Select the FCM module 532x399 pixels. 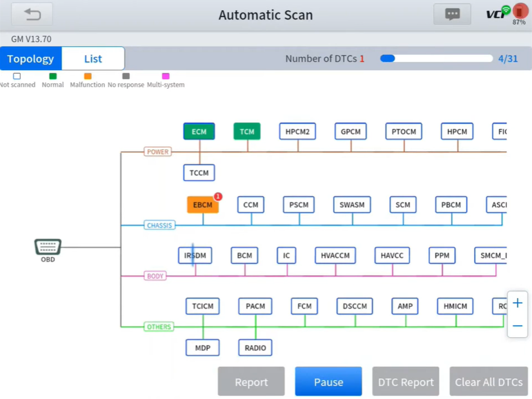click(x=304, y=306)
